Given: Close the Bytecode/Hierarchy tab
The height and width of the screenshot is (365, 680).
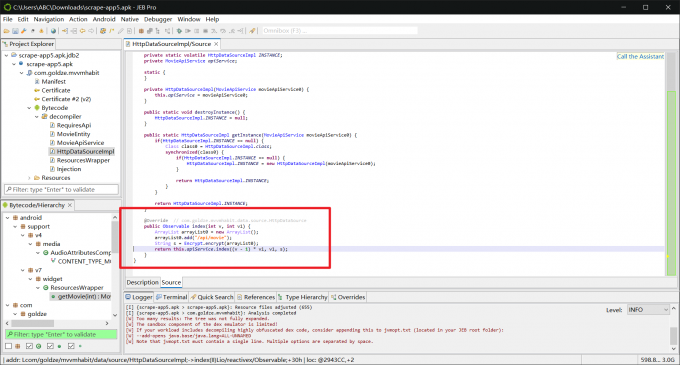Looking at the screenshot, I should point(70,205).
